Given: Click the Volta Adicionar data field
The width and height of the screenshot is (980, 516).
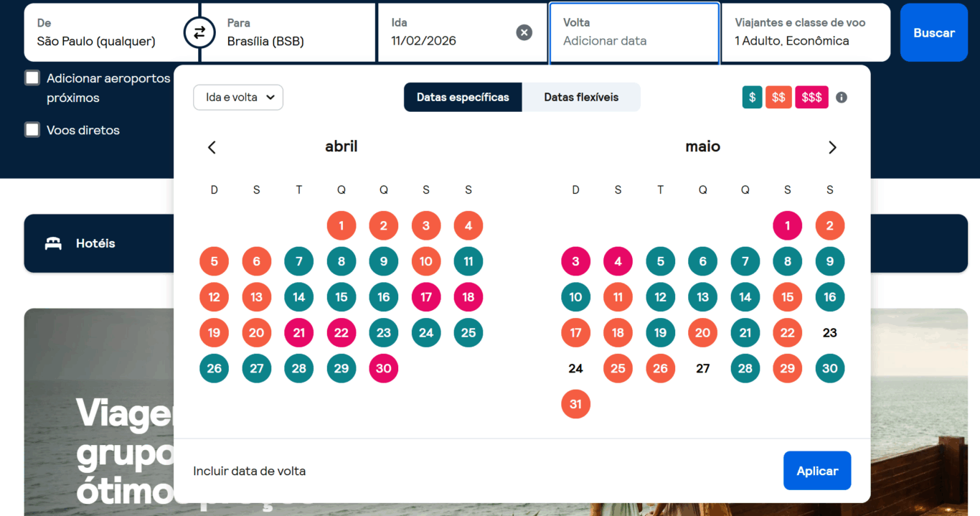Looking at the screenshot, I should pyautogui.click(x=634, y=33).
